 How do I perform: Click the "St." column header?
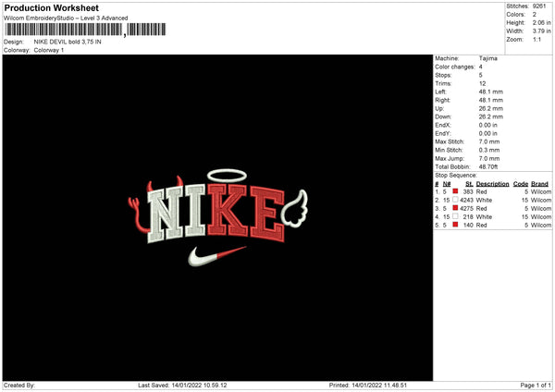pyautogui.click(x=469, y=184)
